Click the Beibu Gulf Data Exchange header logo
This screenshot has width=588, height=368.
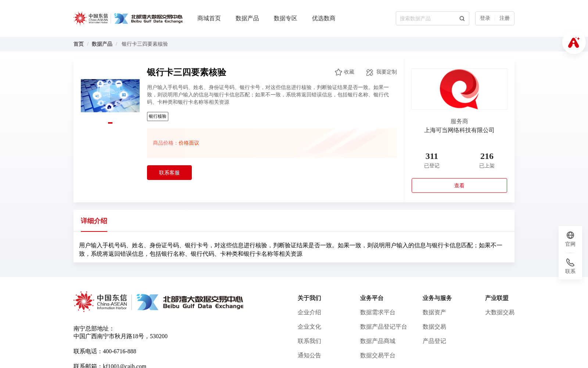click(148, 18)
